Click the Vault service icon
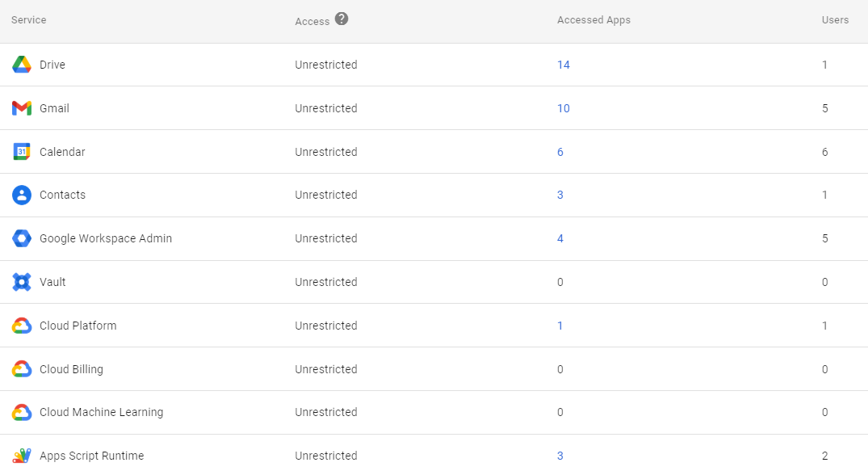 point(21,282)
